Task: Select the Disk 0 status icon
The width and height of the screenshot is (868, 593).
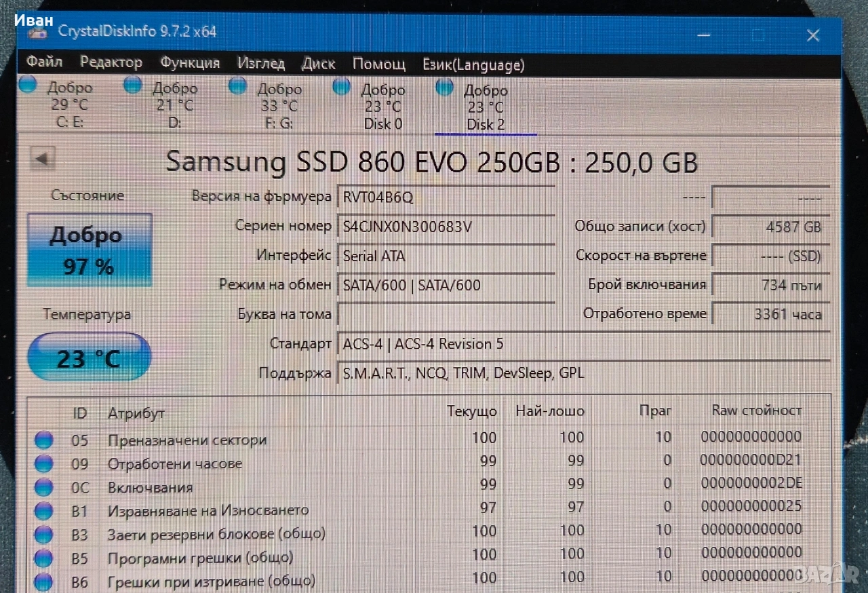Action: [342, 86]
